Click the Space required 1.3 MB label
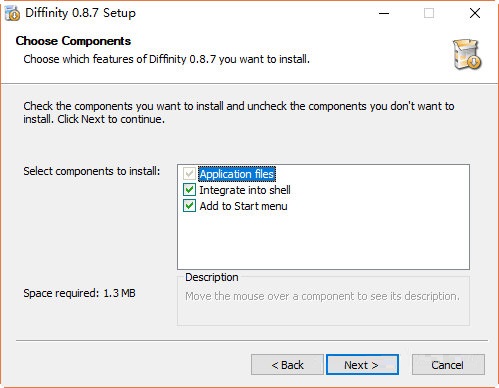 79,293
